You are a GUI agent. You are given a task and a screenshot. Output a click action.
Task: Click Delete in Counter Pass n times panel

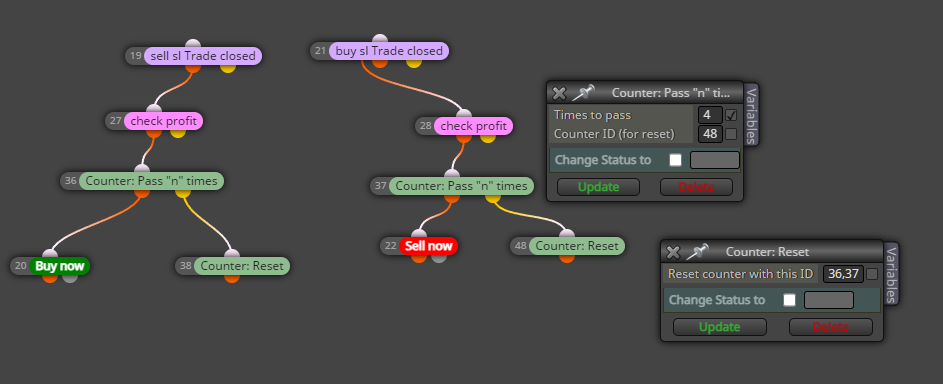coord(696,187)
